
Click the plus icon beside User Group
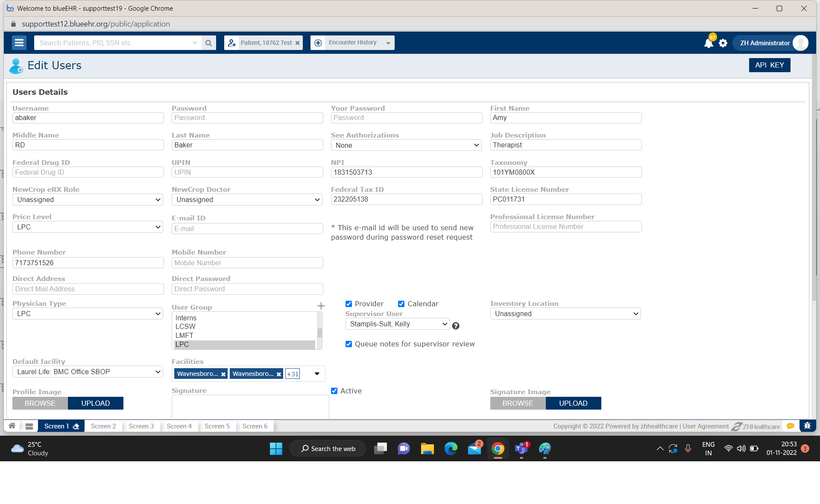point(321,306)
